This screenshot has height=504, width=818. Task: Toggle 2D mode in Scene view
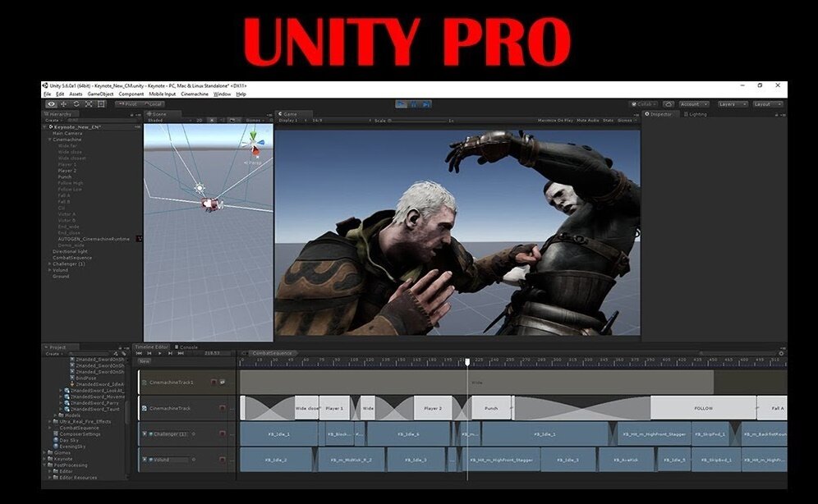point(200,121)
